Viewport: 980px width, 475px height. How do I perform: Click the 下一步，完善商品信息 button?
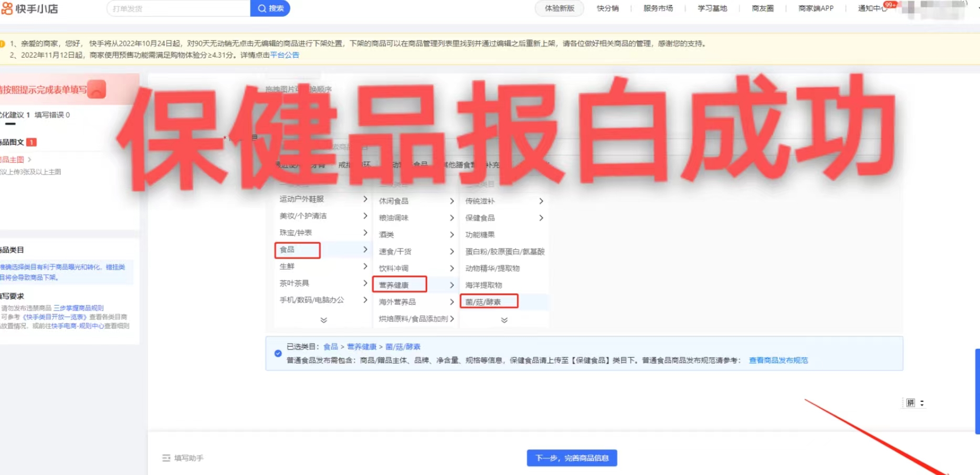(572, 458)
